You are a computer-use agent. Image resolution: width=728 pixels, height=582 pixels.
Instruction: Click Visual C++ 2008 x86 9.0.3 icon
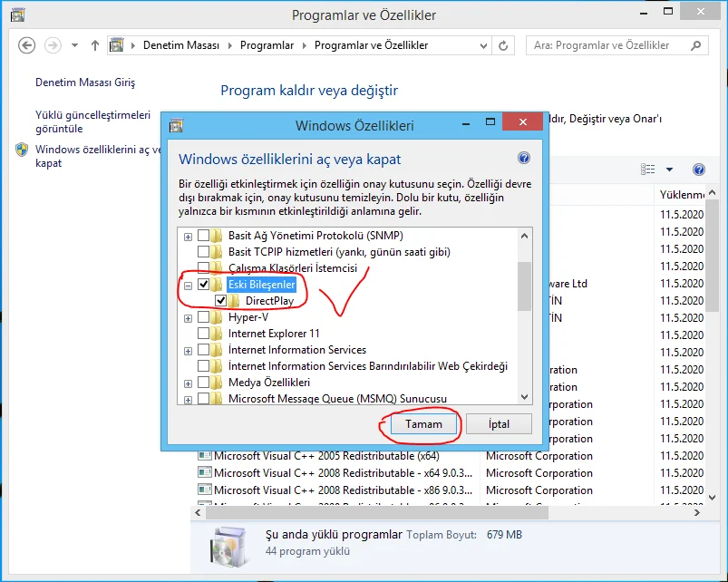205,490
